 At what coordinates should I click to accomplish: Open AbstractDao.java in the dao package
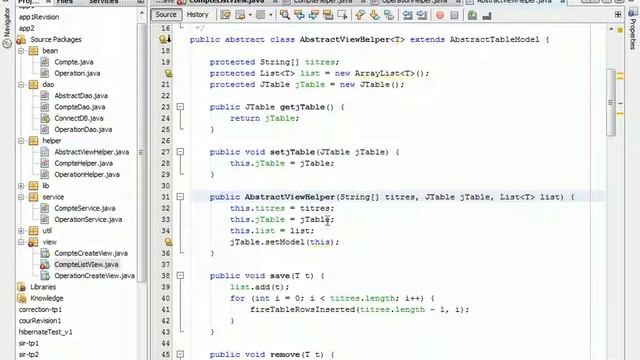(x=81, y=96)
